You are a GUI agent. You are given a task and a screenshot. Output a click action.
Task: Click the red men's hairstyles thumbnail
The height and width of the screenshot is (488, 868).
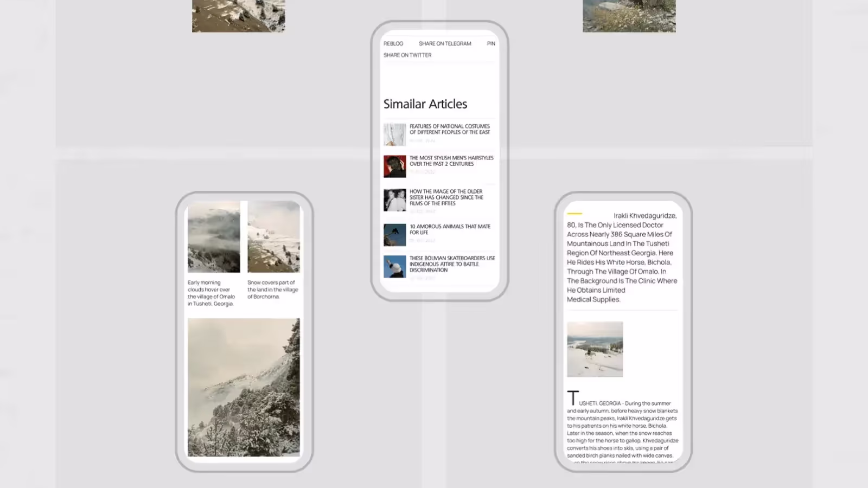(394, 166)
